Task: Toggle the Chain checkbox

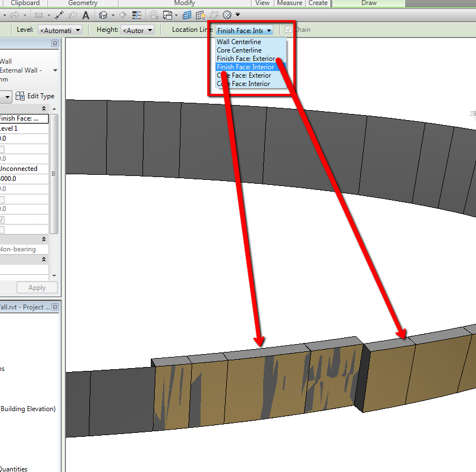Action: pos(288,30)
